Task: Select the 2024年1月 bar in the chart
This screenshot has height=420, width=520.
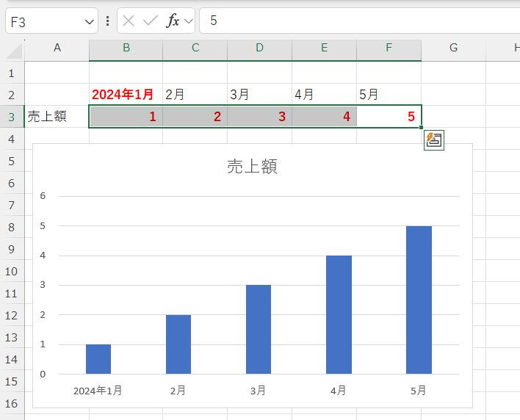Action: (x=98, y=359)
